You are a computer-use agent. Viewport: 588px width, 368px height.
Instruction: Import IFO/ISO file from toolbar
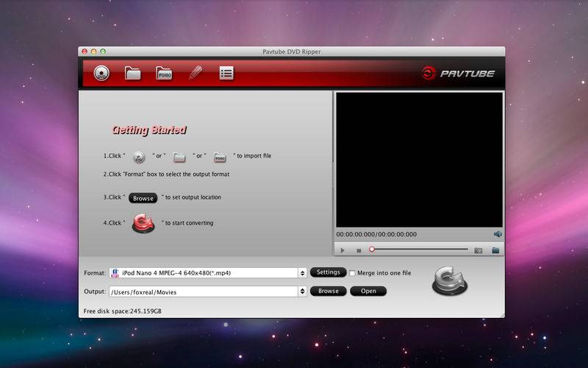164,73
